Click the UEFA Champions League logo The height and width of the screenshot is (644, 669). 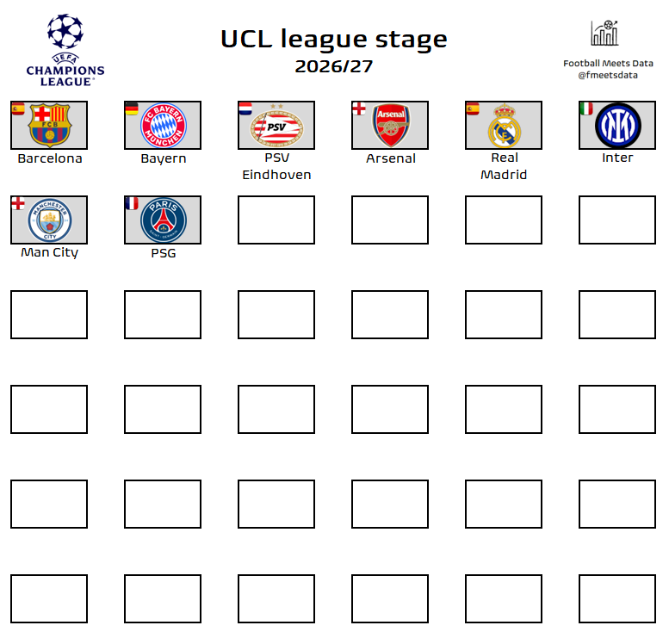tap(65, 49)
